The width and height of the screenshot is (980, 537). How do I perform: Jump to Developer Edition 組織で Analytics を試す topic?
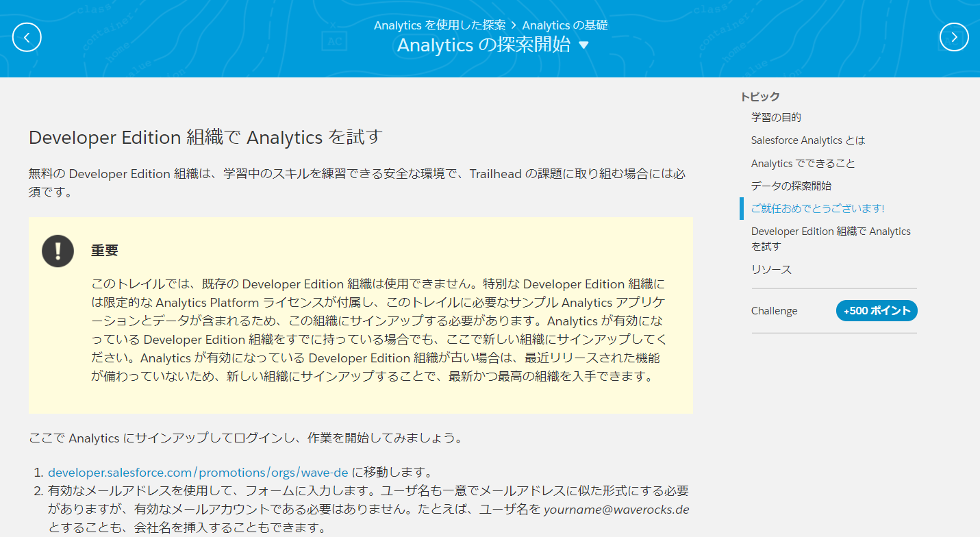point(831,239)
